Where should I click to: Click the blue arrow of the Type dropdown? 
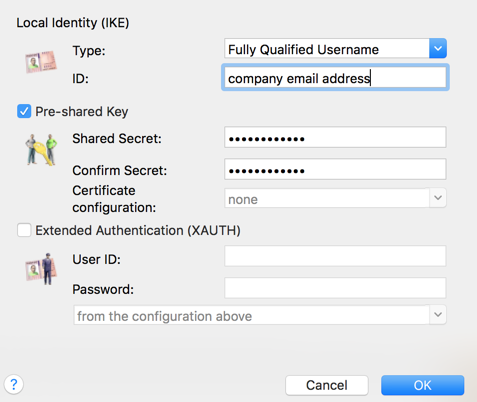tap(438, 49)
